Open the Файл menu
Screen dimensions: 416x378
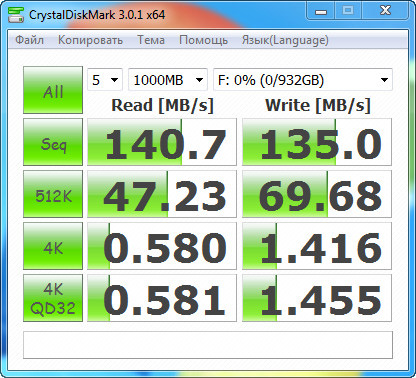(29, 40)
